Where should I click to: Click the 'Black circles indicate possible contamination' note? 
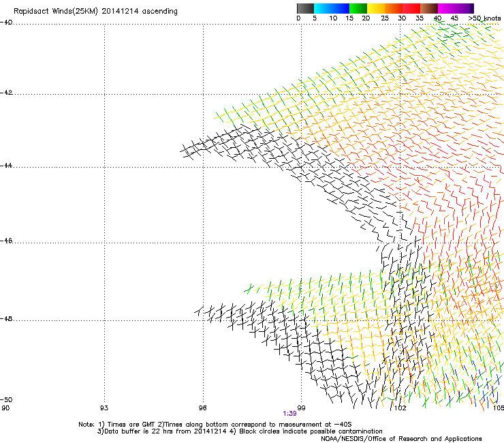[311, 431]
